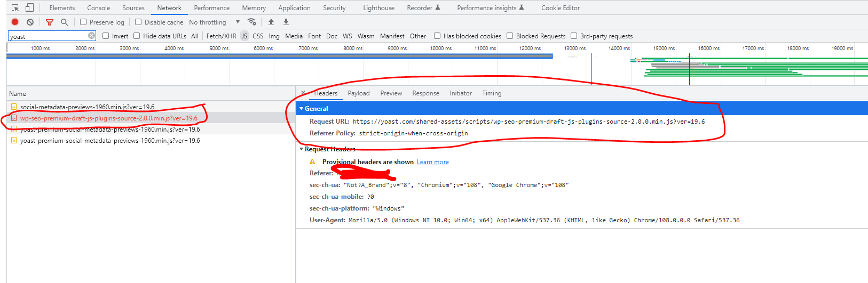
Task: Import HAR file with upload arrow
Action: (271, 22)
